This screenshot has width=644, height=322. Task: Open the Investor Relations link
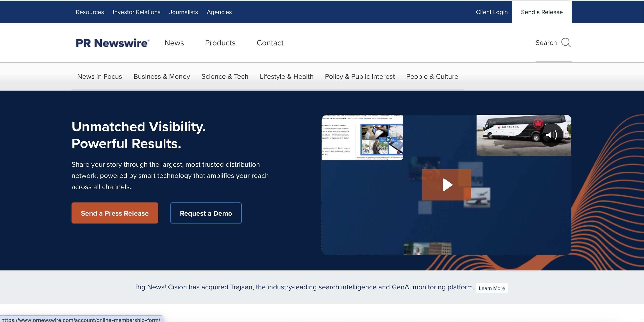136,12
